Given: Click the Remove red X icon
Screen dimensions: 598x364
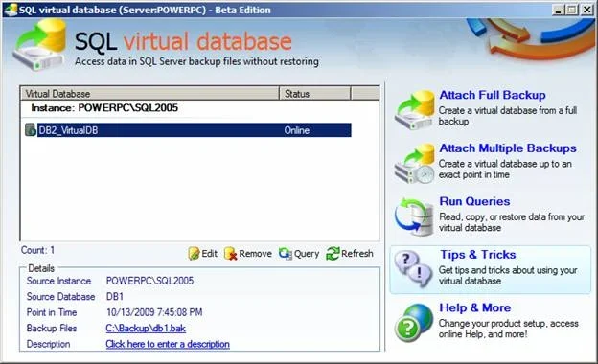Looking at the screenshot, I should pyautogui.click(x=230, y=254).
